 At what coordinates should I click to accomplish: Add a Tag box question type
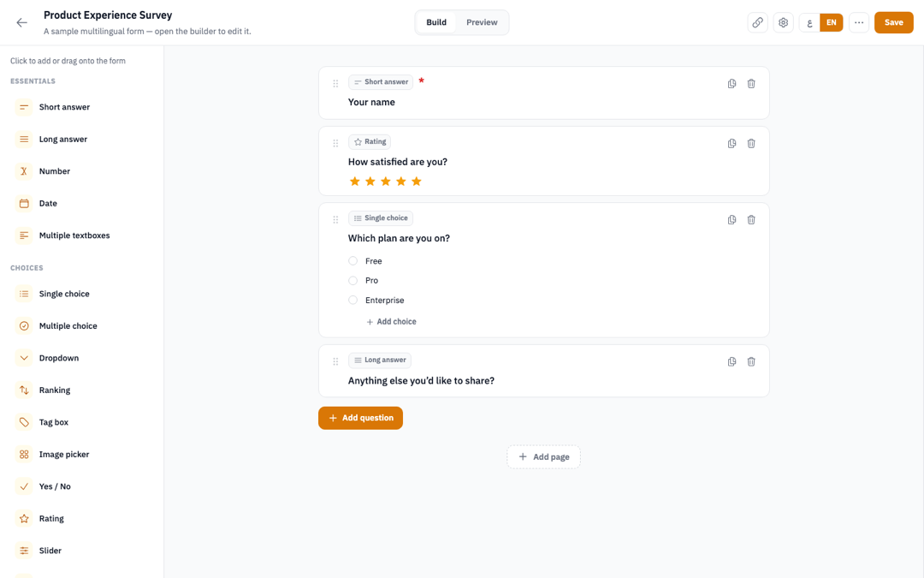[81, 422]
